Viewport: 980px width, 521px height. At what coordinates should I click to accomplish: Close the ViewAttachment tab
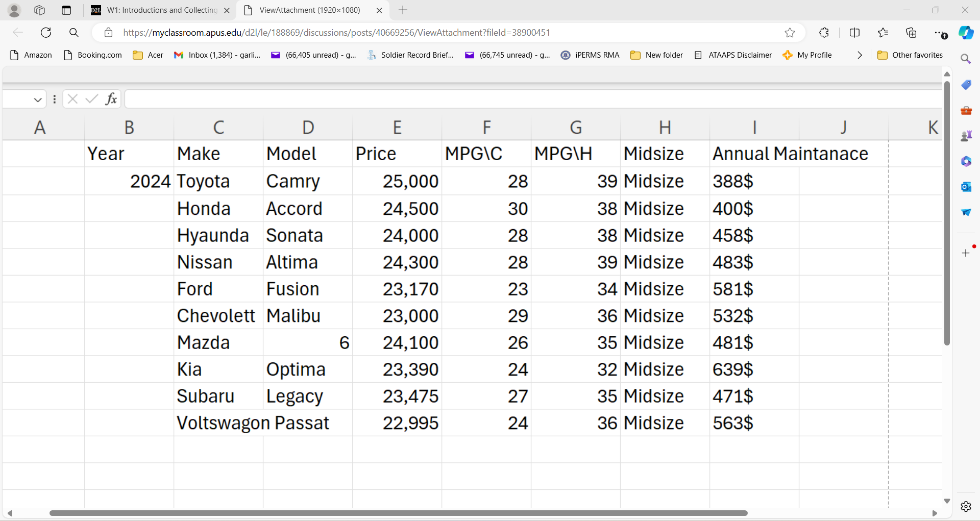tap(379, 10)
